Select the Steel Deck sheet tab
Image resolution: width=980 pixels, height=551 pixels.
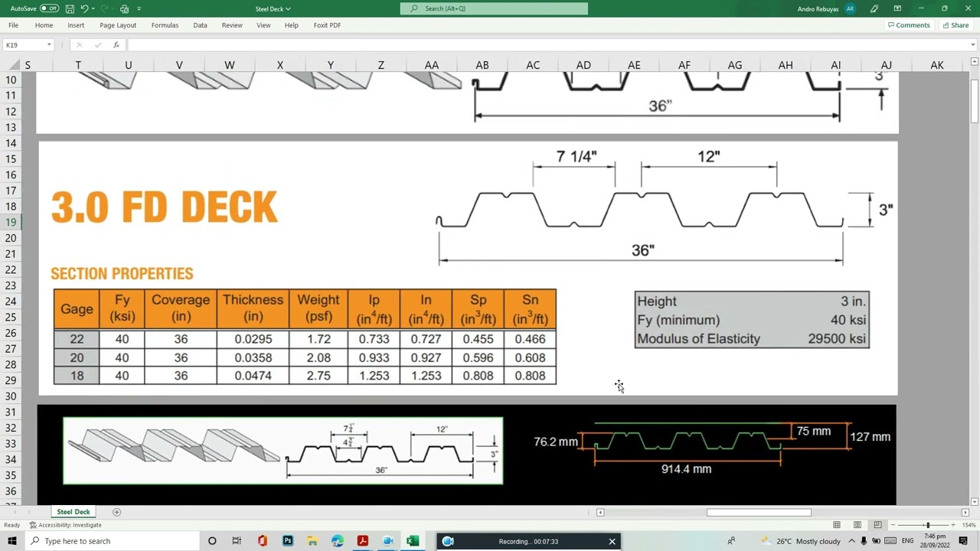73,512
